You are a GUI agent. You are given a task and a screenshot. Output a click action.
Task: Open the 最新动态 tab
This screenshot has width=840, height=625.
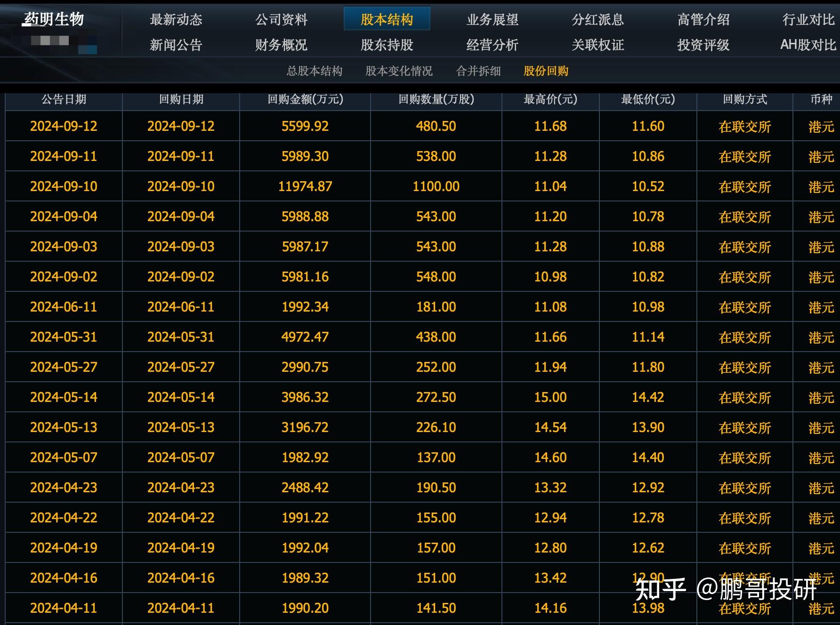(176, 19)
